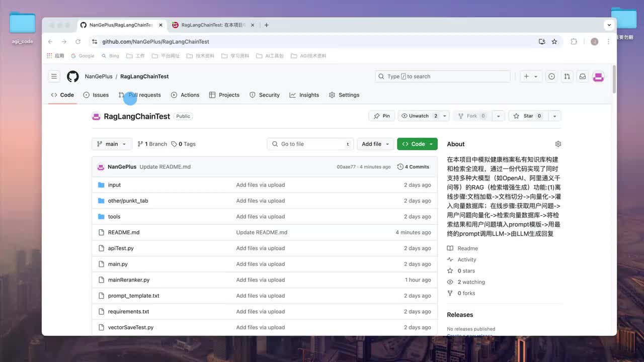
Task: Open the Google bookmark
Action: (x=83, y=56)
